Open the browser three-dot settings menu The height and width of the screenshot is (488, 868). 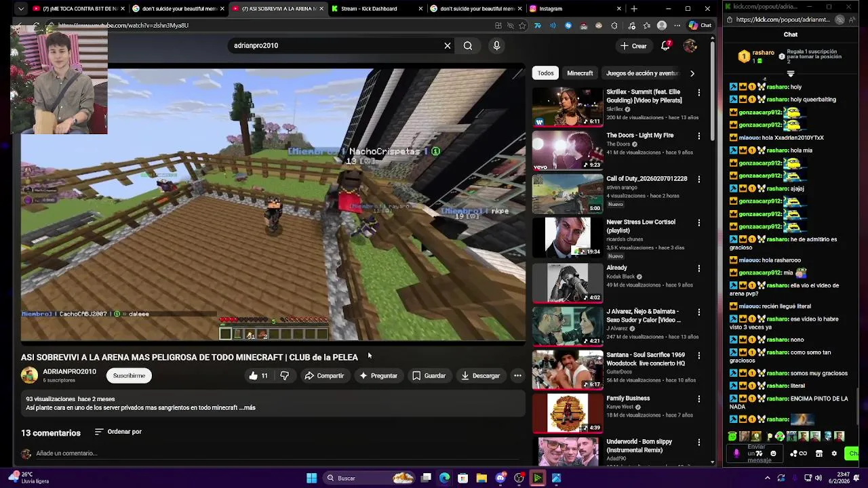coord(677,26)
